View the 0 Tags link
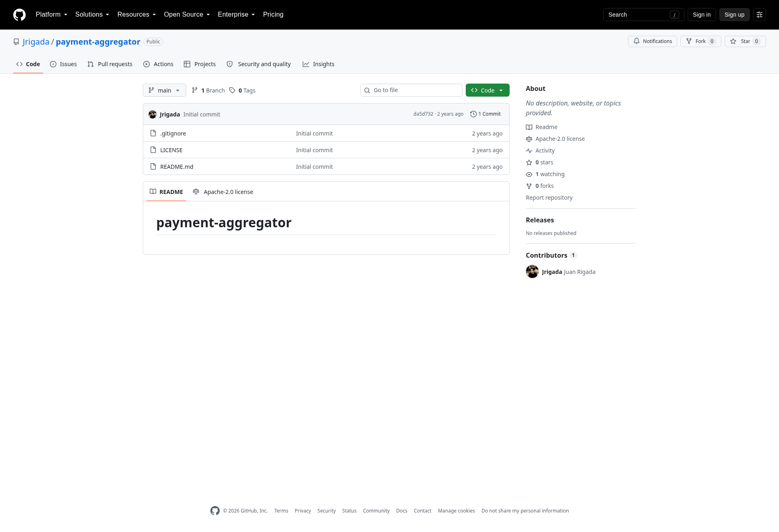Viewport: 779px width, 532px height. 242,90
